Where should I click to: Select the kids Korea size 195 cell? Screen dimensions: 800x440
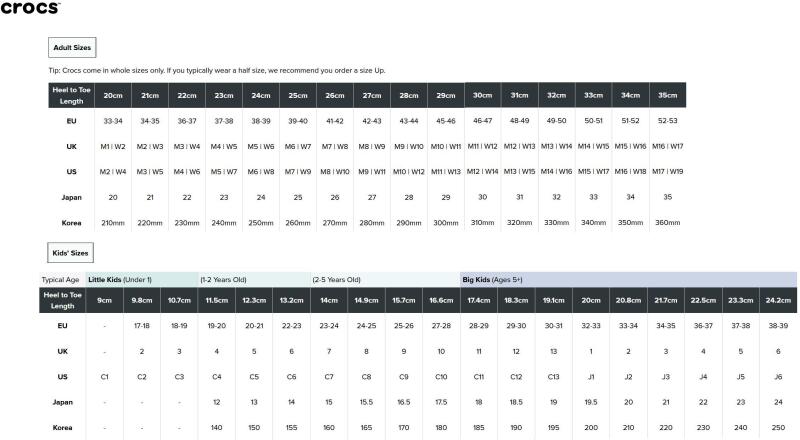pyautogui.click(x=554, y=428)
